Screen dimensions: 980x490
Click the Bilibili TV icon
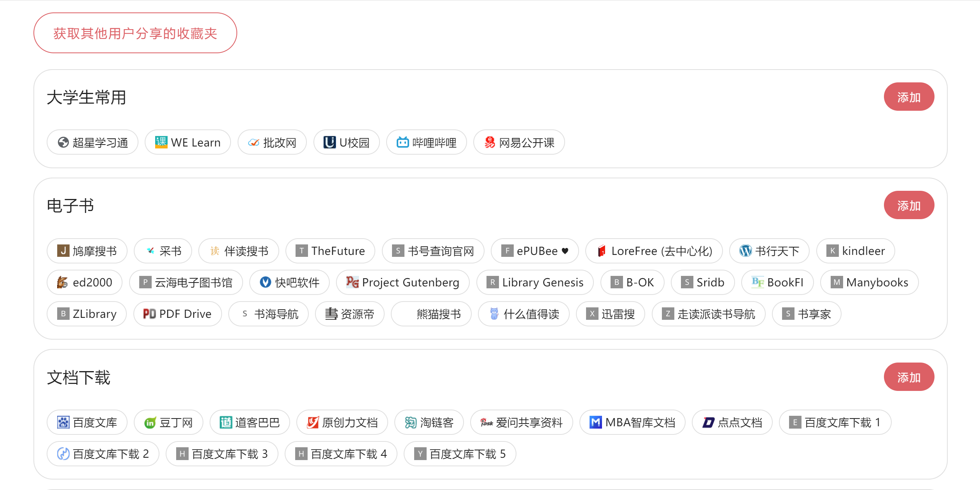402,142
